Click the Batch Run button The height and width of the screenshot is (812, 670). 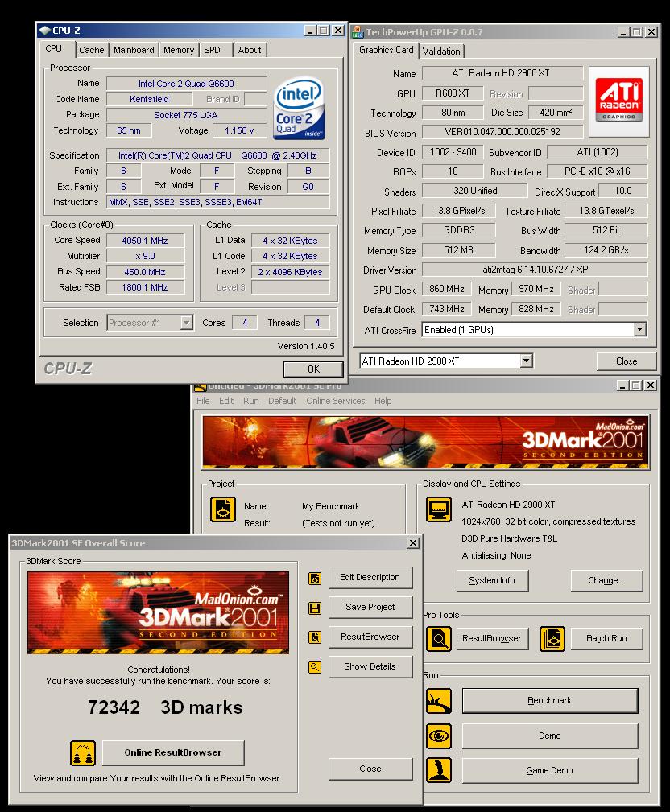pyautogui.click(x=606, y=638)
